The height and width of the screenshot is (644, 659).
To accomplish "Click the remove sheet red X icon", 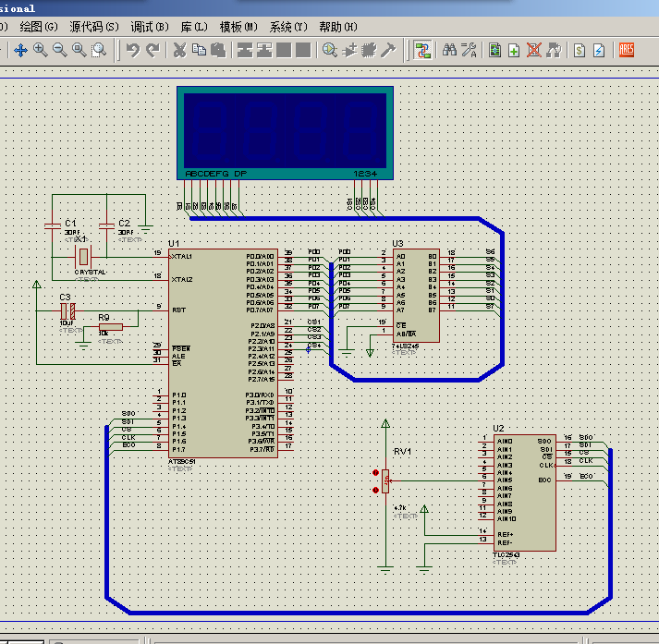I will click(534, 51).
